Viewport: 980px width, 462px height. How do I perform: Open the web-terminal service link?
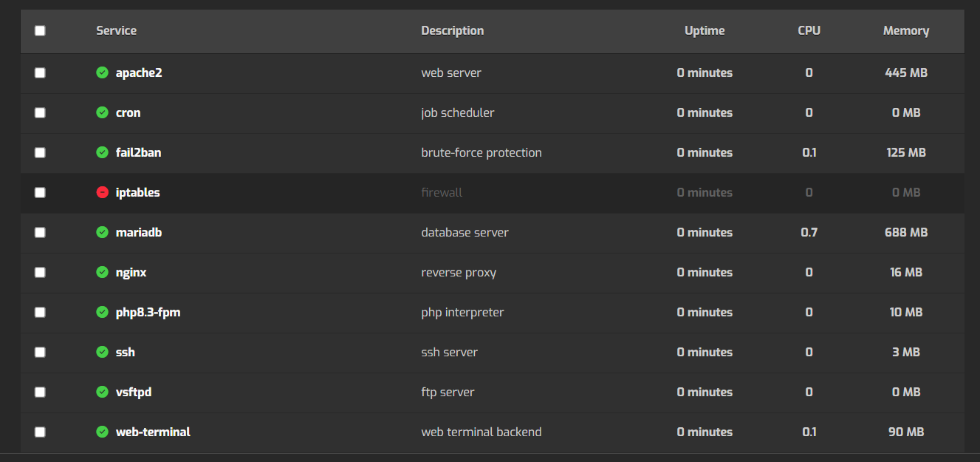point(154,432)
